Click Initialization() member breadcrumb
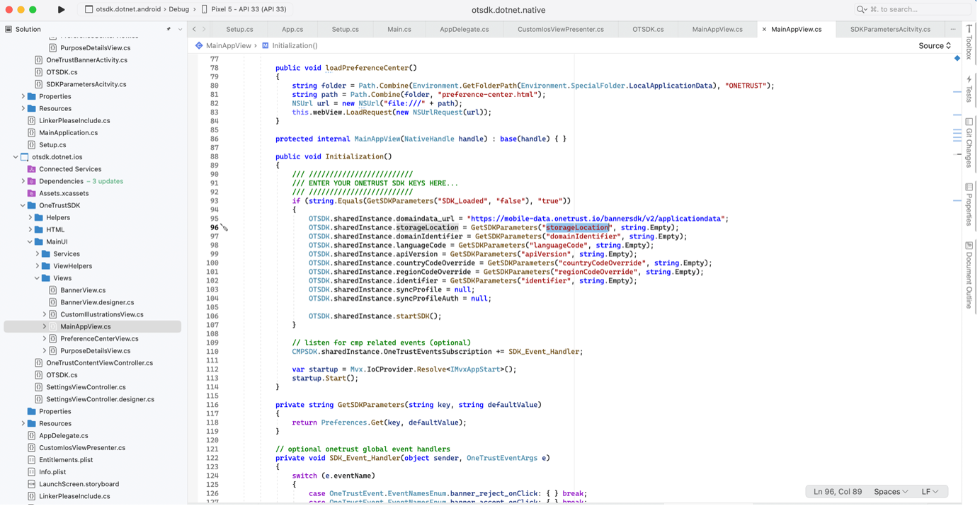980x506 pixels. click(x=290, y=45)
